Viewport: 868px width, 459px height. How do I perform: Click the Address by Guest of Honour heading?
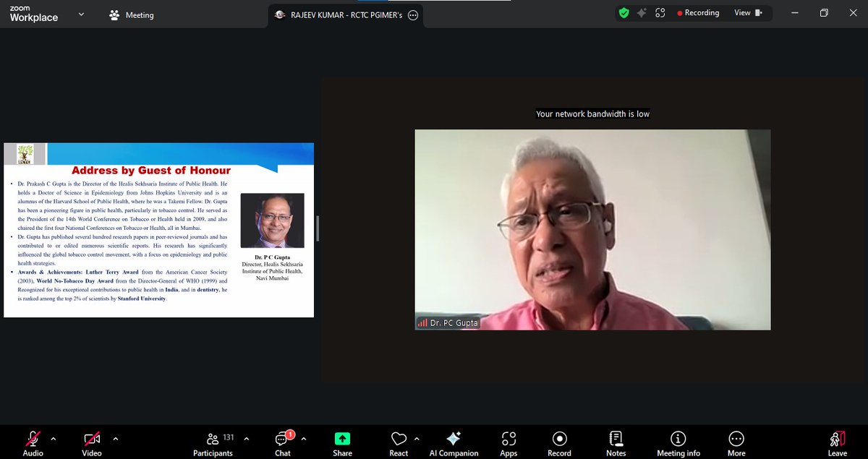tap(151, 171)
